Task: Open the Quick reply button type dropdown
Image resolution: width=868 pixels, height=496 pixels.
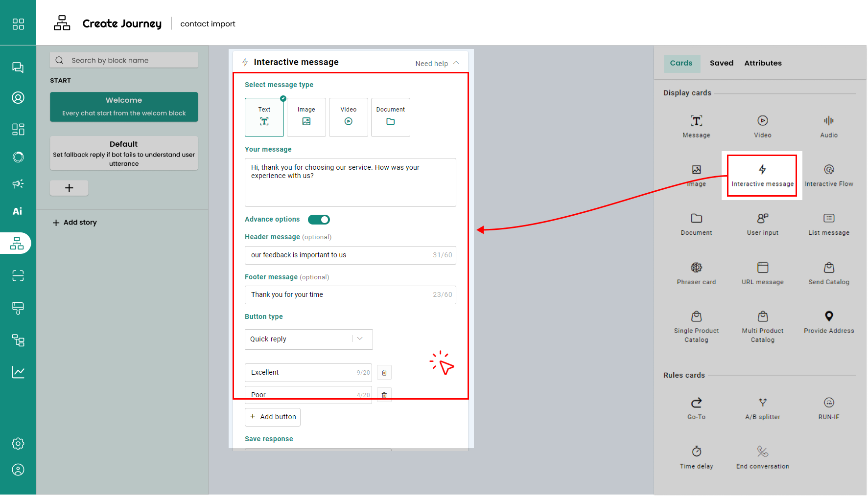Action: coord(308,339)
